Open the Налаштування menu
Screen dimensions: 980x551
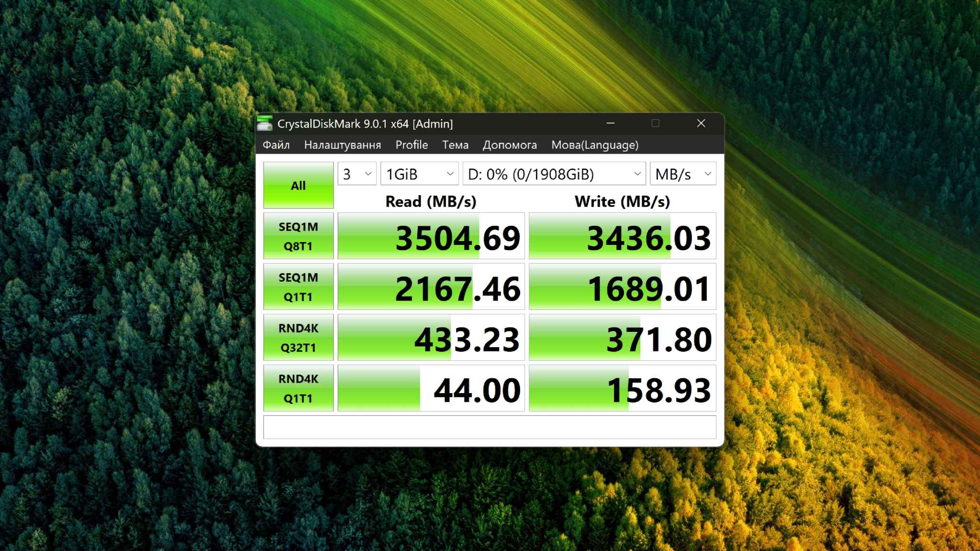tap(343, 145)
